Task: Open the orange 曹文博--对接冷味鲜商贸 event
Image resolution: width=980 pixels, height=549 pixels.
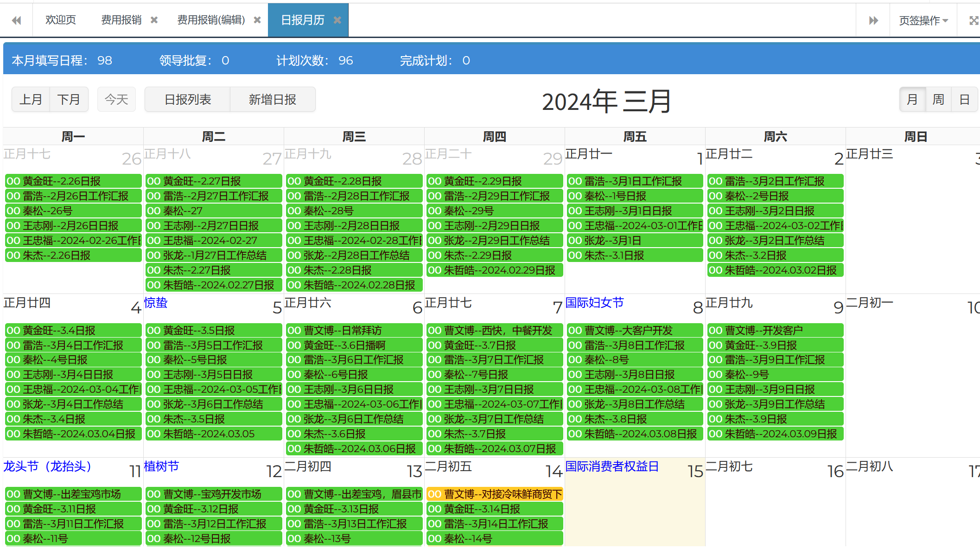Action: click(x=494, y=494)
